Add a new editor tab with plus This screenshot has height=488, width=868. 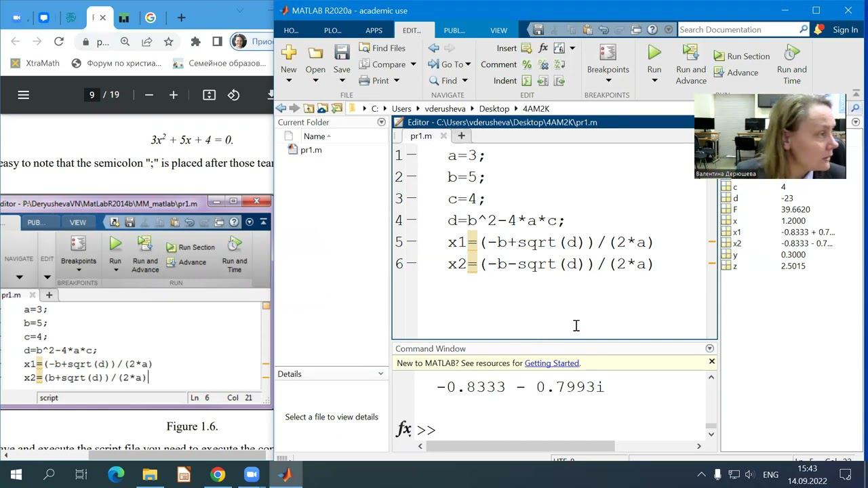[x=461, y=136]
